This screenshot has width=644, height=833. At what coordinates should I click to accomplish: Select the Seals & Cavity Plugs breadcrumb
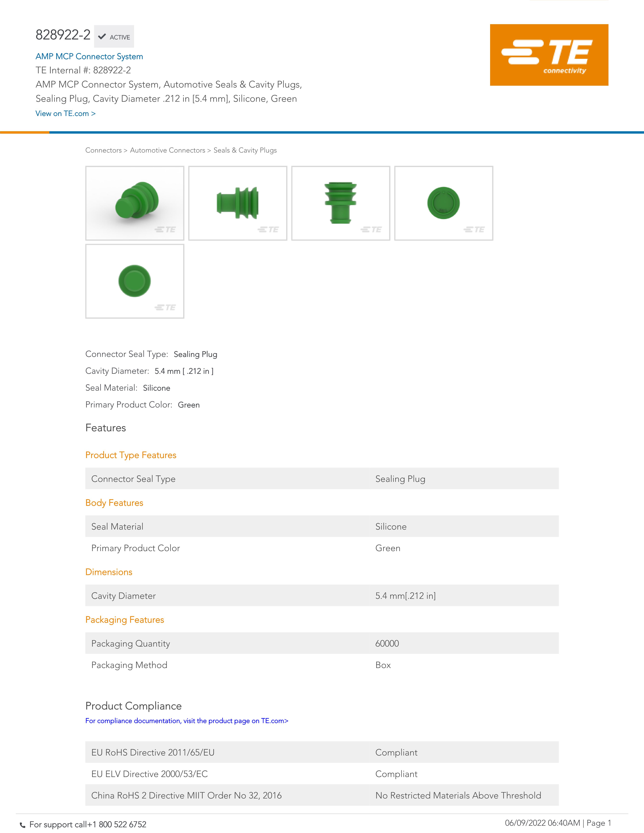coord(245,150)
